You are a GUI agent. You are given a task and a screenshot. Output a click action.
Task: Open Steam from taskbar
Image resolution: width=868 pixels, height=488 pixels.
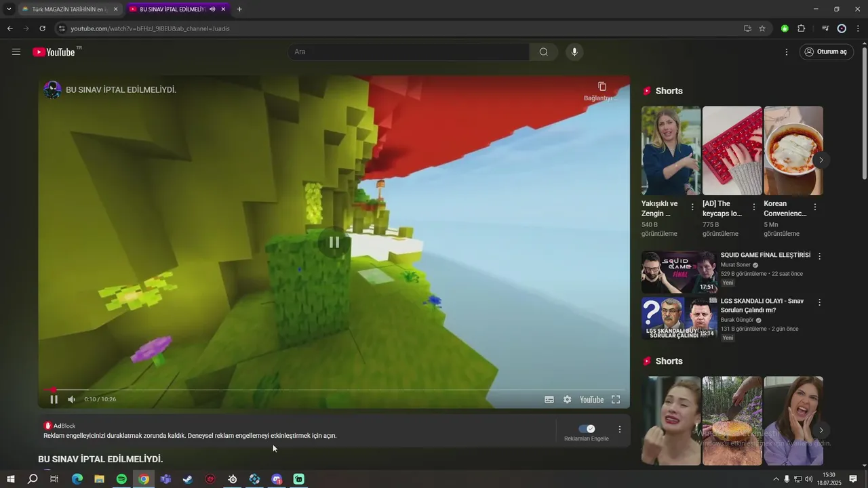(x=188, y=479)
